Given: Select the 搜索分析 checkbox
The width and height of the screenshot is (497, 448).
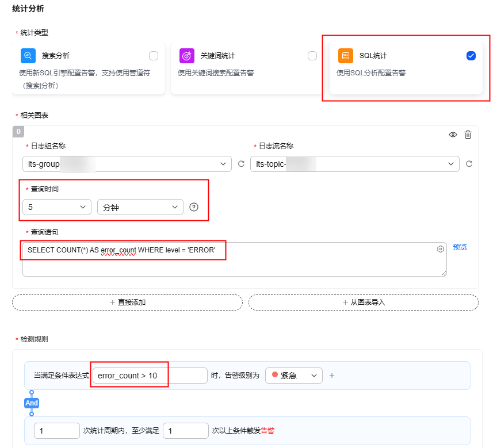Looking at the screenshot, I should (154, 56).
